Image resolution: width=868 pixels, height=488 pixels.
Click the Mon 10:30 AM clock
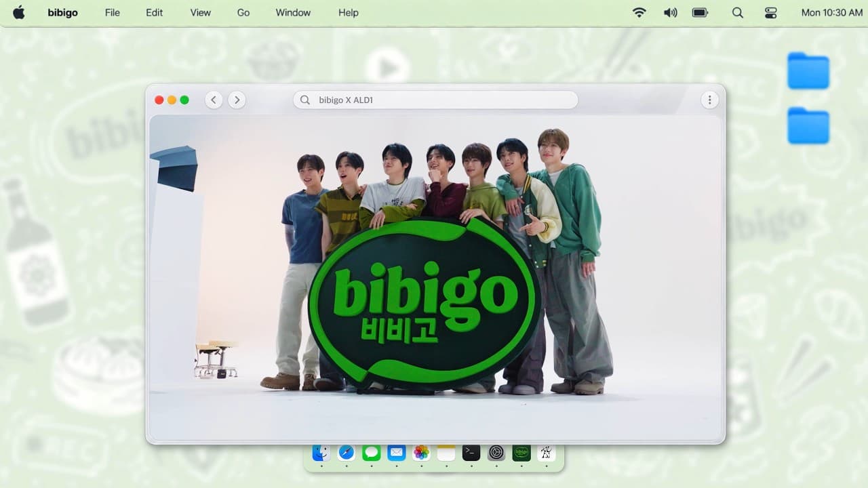[832, 12]
